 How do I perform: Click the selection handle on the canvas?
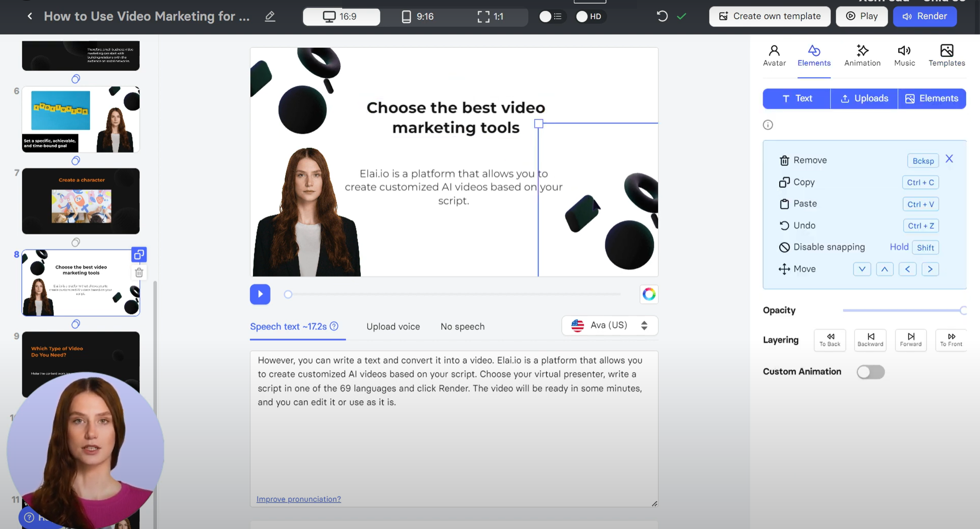[539, 124]
